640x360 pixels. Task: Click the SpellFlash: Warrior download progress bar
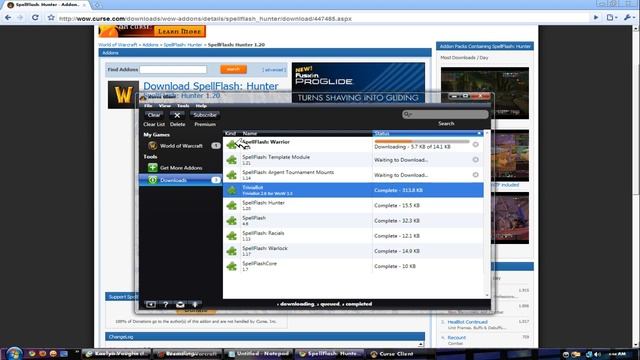[x=422, y=142]
